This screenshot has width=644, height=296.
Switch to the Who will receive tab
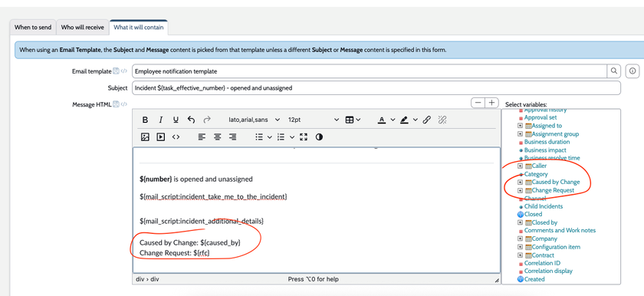(83, 28)
